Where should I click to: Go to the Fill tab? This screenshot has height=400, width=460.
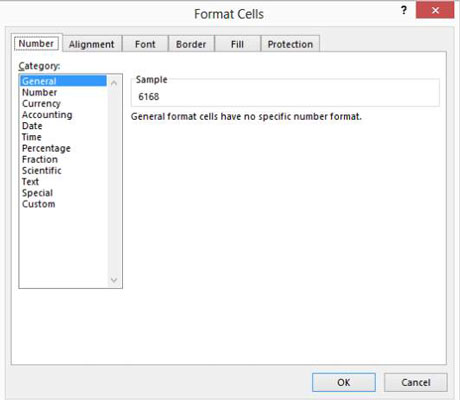coord(237,44)
